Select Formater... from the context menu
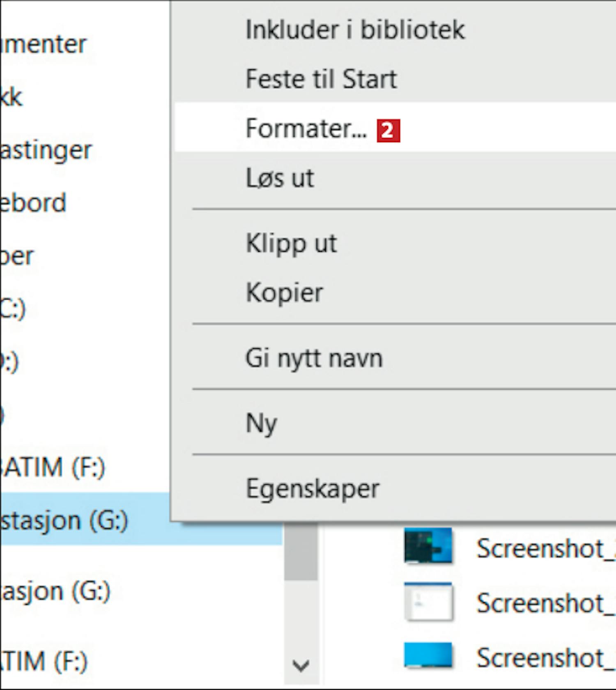 click(x=306, y=129)
